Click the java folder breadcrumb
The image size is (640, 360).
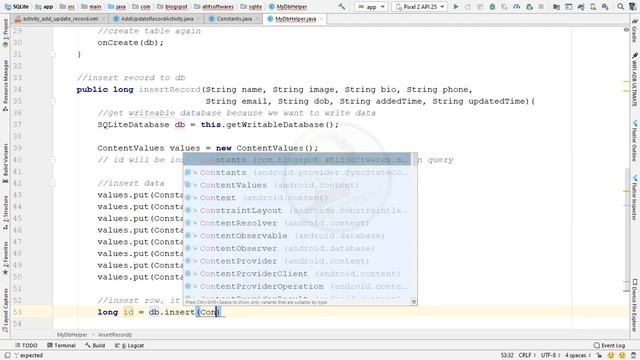click(117, 7)
